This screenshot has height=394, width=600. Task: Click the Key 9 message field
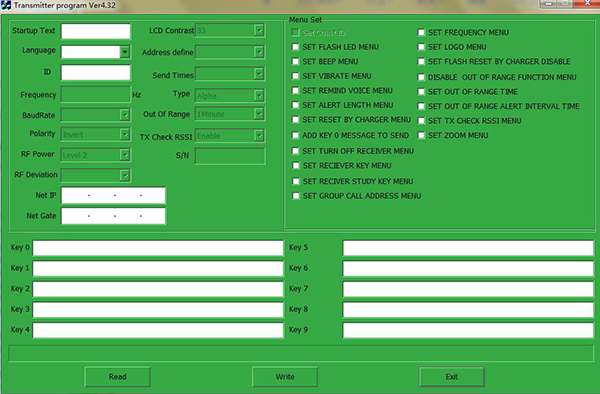click(468, 331)
